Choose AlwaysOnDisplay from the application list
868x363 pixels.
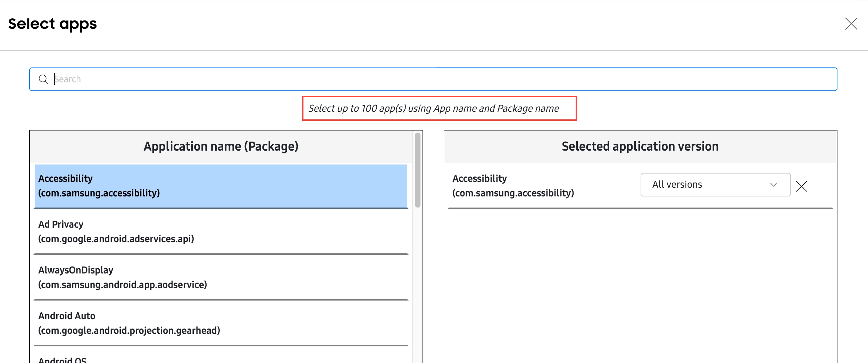coord(221,277)
